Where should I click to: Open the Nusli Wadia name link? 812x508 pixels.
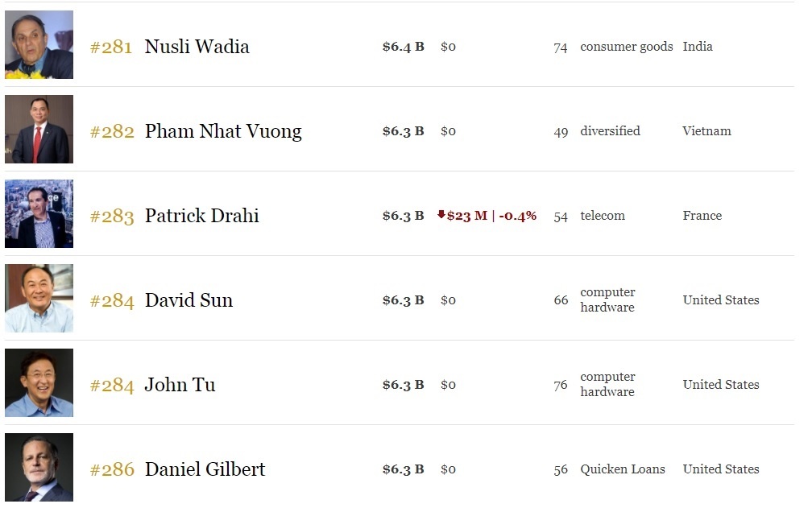click(x=197, y=47)
